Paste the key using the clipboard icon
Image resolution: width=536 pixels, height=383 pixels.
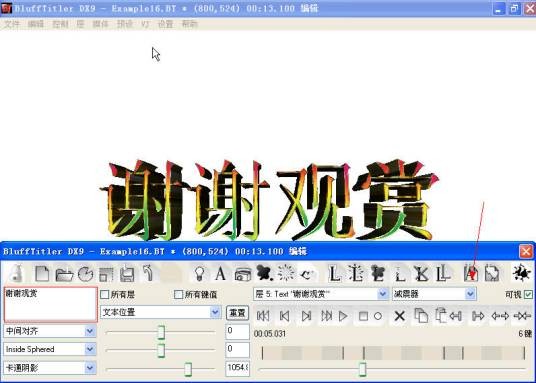point(441,315)
